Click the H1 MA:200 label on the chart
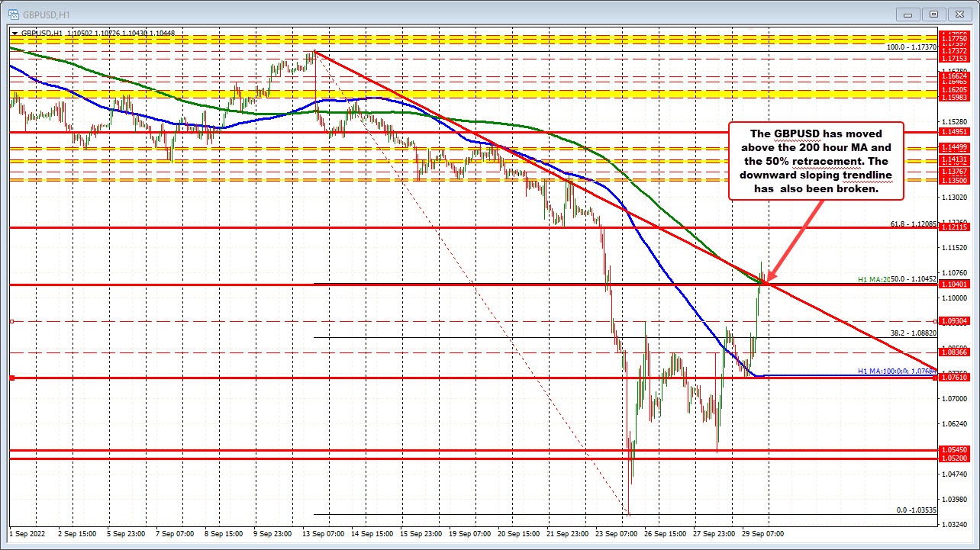980x550 pixels. click(875, 281)
